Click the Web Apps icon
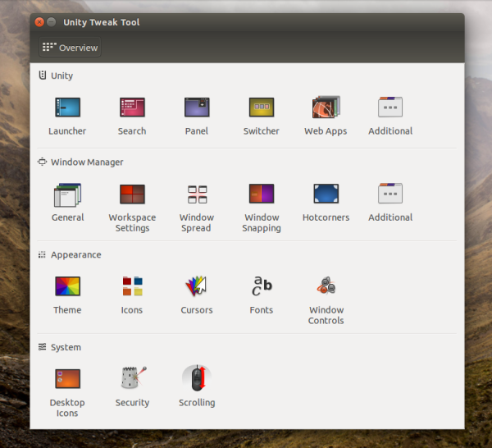The height and width of the screenshot is (448, 492). click(x=326, y=107)
